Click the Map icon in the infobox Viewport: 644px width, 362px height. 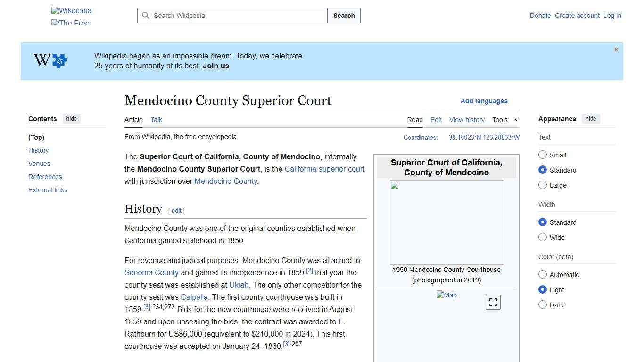pos(446,295)
